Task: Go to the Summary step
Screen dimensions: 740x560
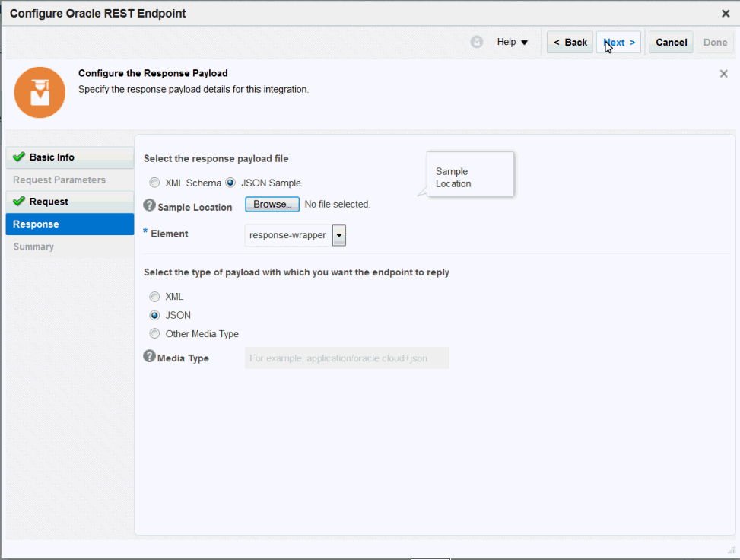Action: pyautogui.click(x=70, y=247)
